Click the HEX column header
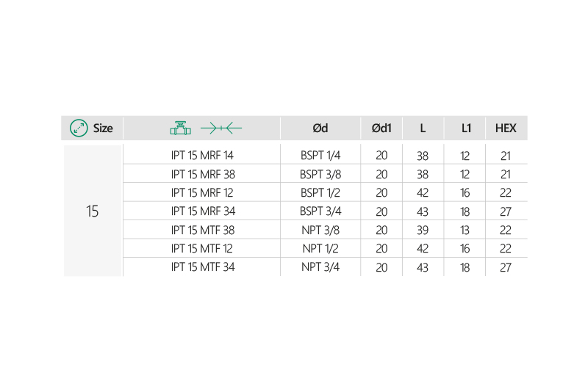Image resolution: width=588 pixels, height=392 pixels. [506, 128]
